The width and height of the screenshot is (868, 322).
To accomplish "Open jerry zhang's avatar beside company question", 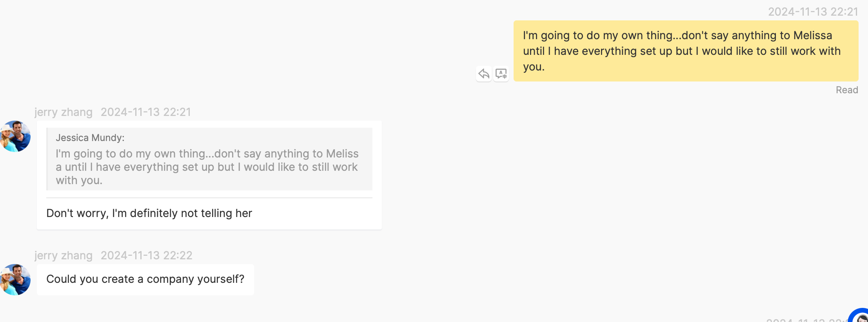I will click(15, 280).
